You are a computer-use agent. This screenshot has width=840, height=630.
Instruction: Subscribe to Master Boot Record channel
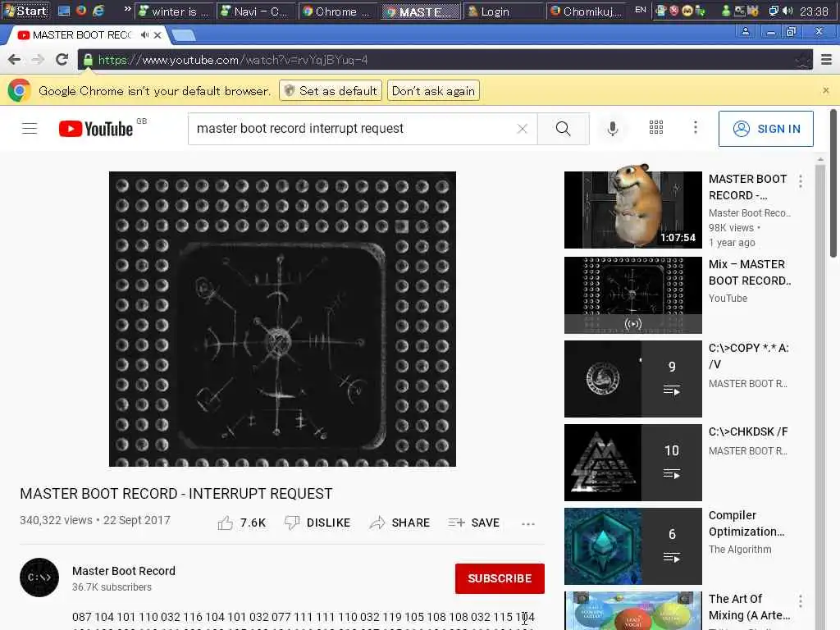[x=500, y=578]
